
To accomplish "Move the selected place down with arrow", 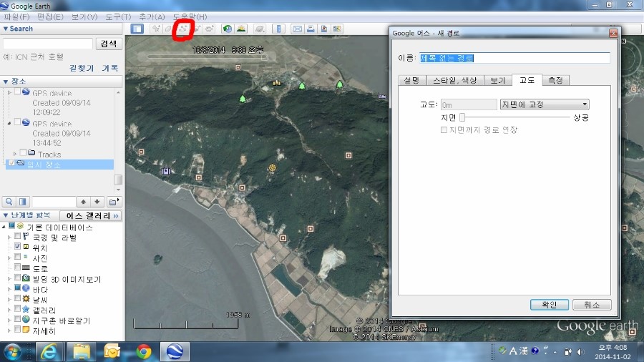I will (97, 202).
